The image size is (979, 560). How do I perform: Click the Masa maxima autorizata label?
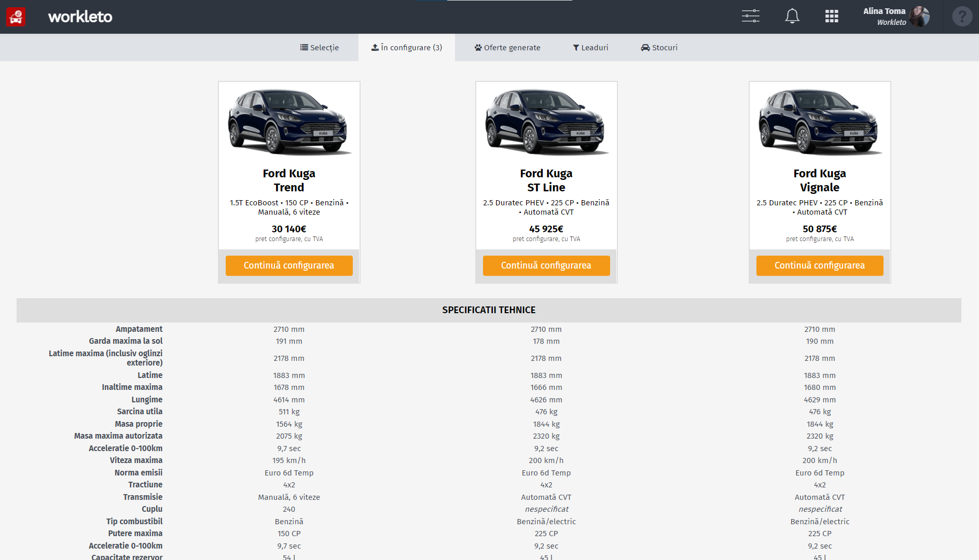coord(118,436)
